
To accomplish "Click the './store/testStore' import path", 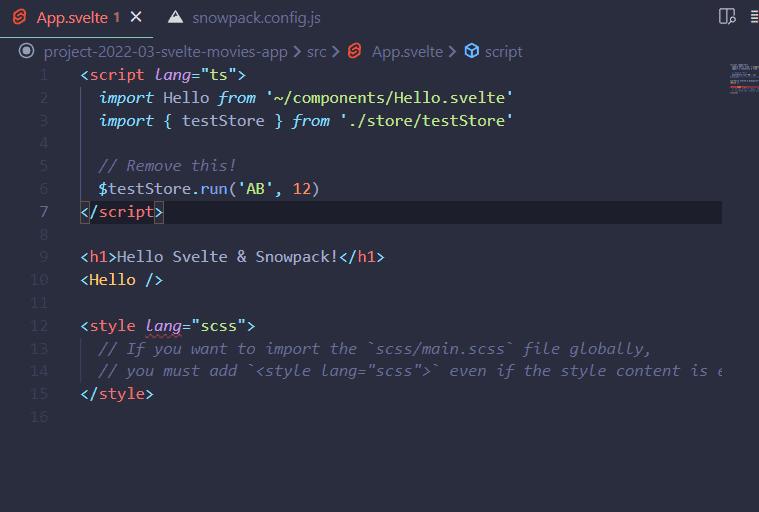I will (426, 120).
